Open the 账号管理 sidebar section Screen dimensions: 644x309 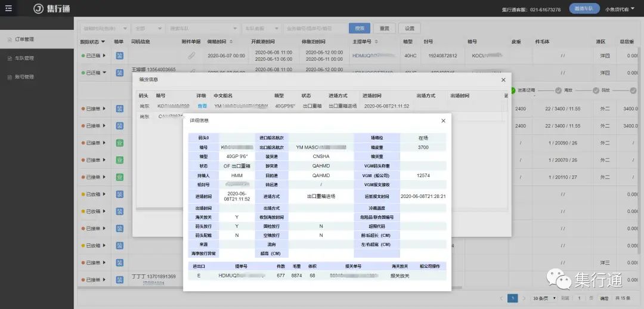(x=37, y=77)
